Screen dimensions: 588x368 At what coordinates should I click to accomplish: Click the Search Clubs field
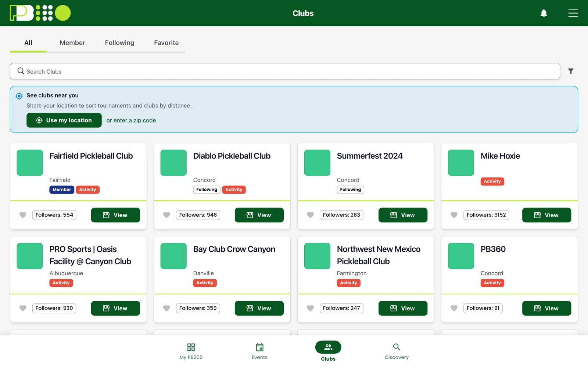pos(285,71)
